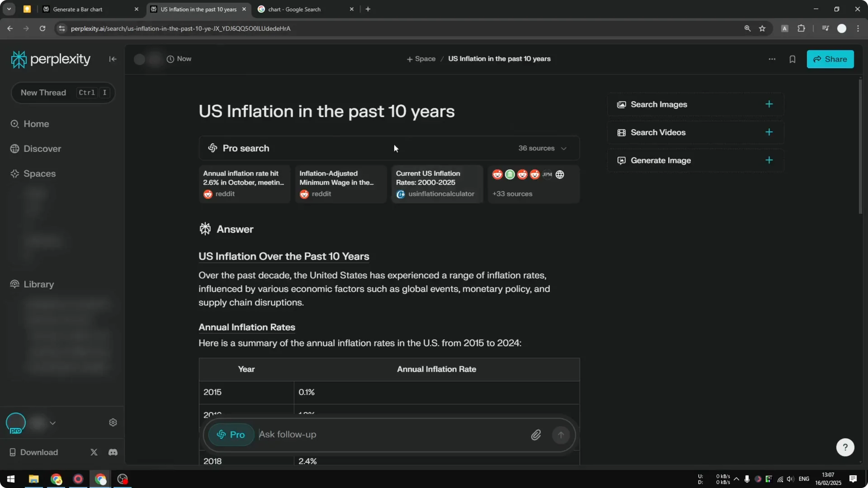Click the attachment paperclip in follow-up box
This screenshot has width=868, height=488.
click(x=536, y=434)
